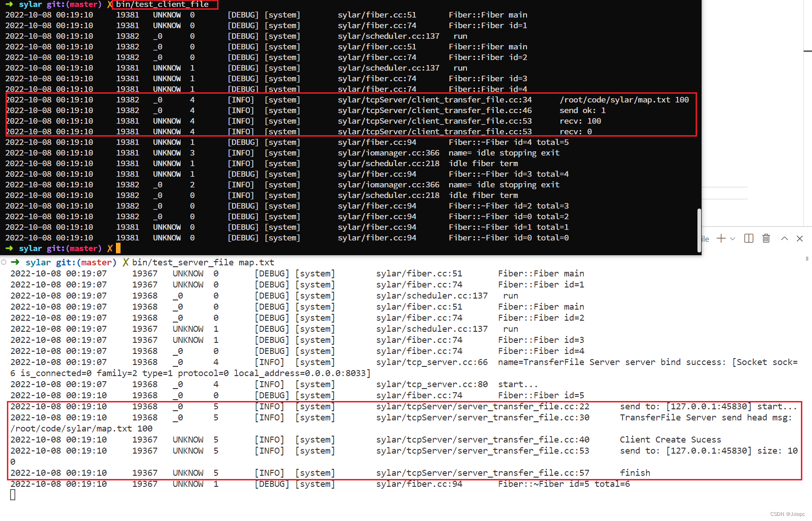Kill terminal with the trash icon
Viewport: 812px width, 521px height.
coord(766,239)
